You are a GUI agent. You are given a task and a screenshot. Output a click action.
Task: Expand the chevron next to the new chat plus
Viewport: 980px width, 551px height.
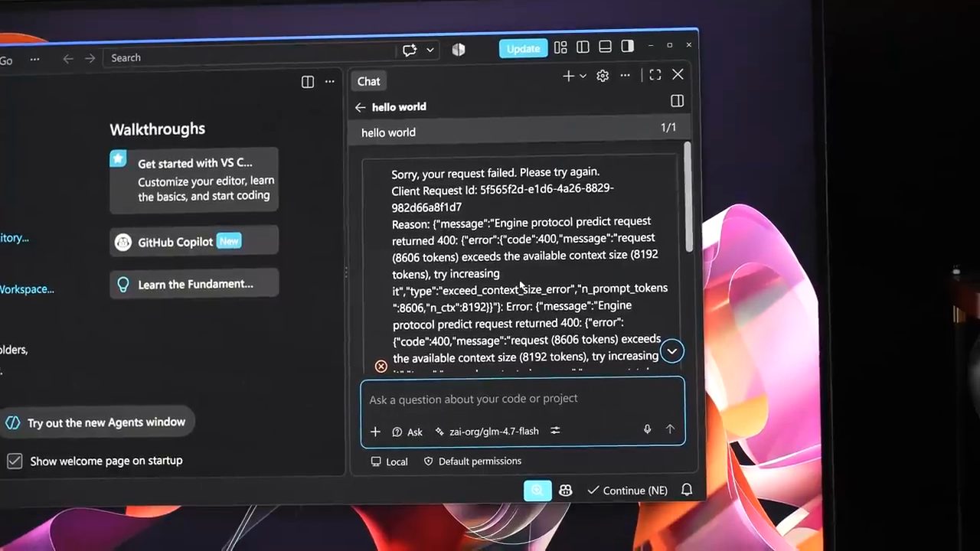(x=583, y=76)
